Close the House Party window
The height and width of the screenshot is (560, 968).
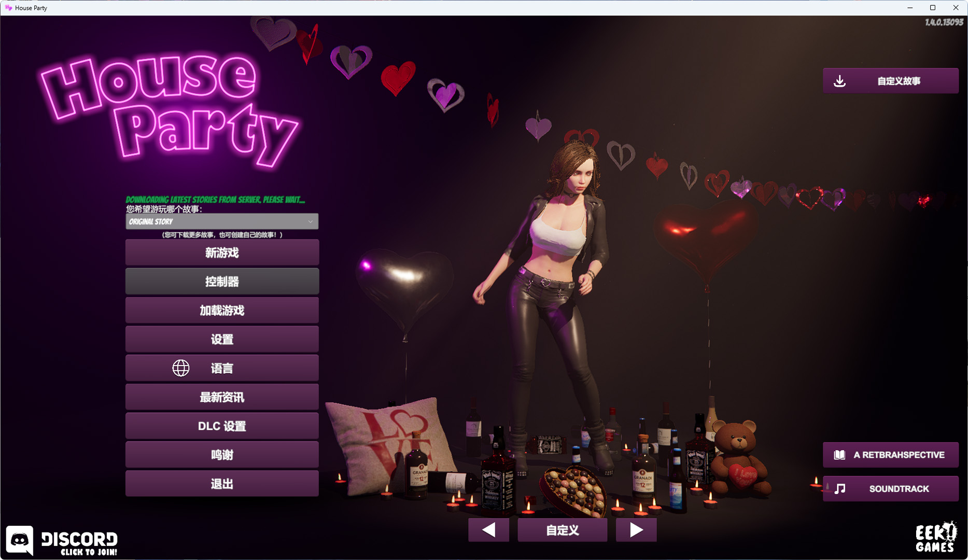956,8
